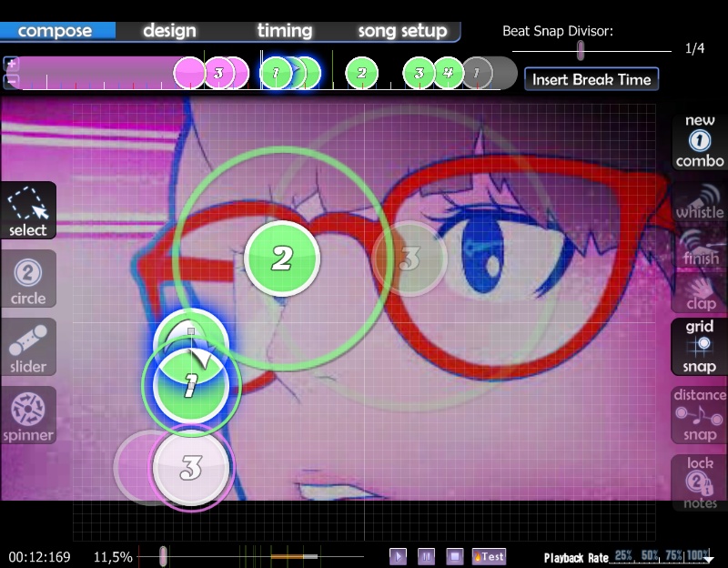Set playback rate to 50%

pyautogui.click(x=650, y=555)
